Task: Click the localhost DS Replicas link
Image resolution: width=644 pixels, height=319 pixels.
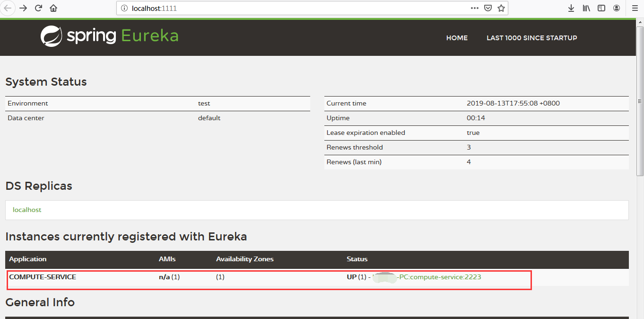Action: 27,210
